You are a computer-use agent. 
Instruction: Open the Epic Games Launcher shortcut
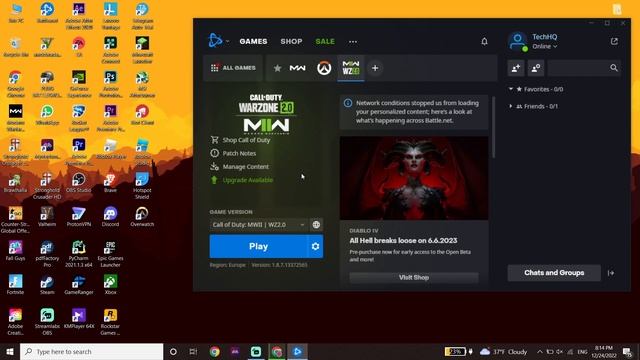(110, 254)
